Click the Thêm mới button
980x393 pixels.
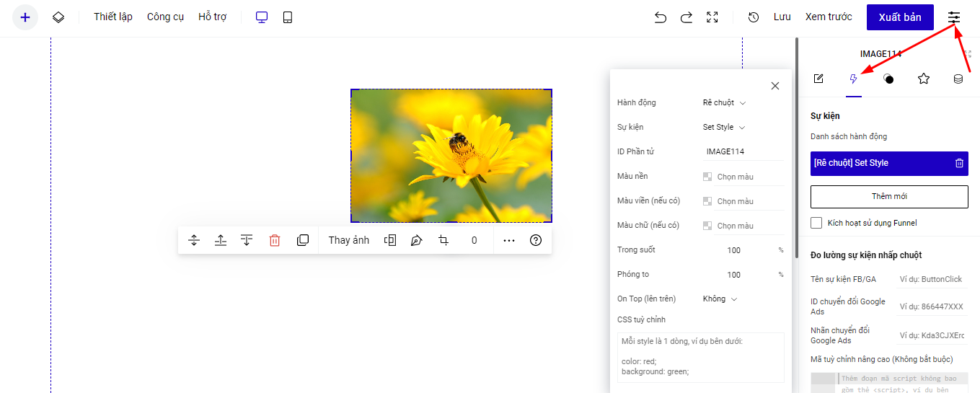[889, 197]
